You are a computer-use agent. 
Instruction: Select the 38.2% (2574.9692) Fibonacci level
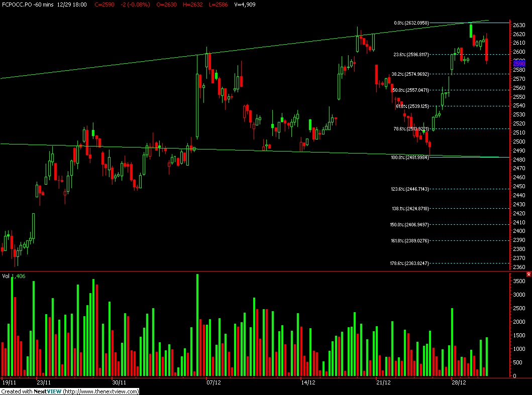(410, 74)
